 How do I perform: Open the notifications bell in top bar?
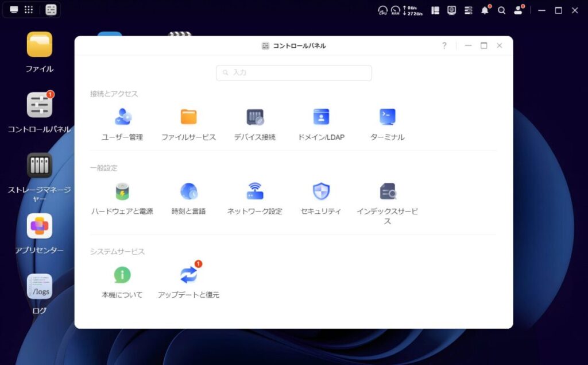[485, 10]
